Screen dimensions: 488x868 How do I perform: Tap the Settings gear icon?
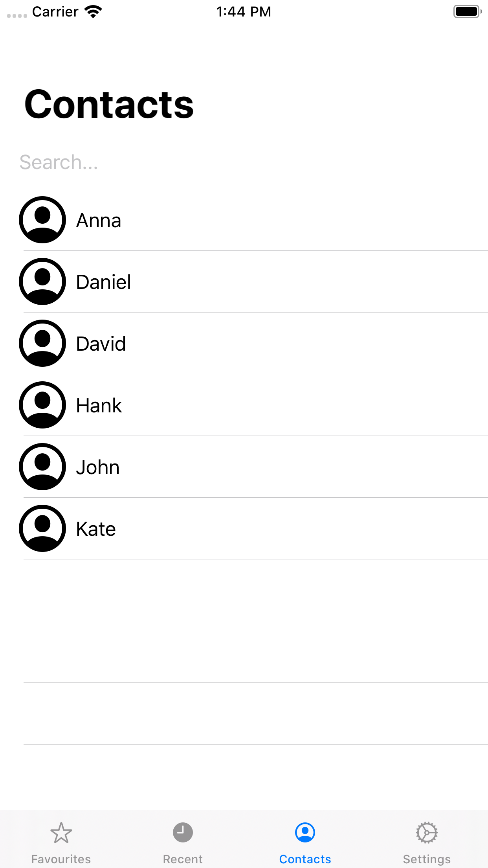coord(427,833)
